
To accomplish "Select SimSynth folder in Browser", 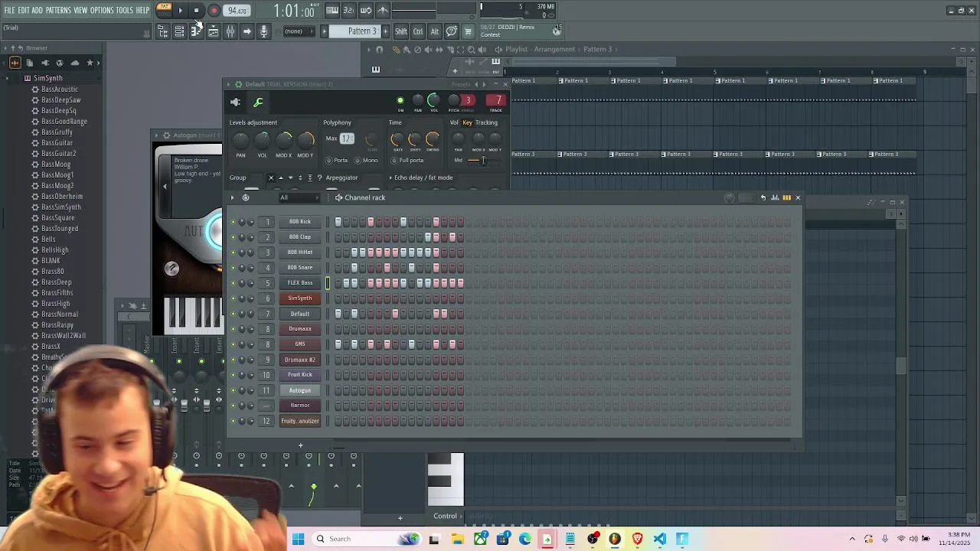I will point(47,78).
